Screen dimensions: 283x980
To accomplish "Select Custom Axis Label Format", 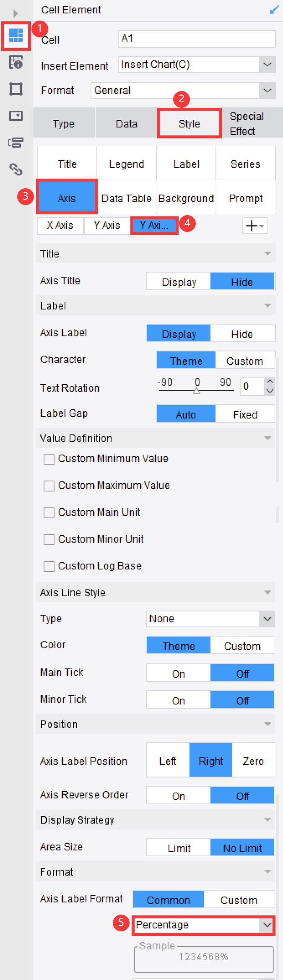I will (x=239, y=899).
